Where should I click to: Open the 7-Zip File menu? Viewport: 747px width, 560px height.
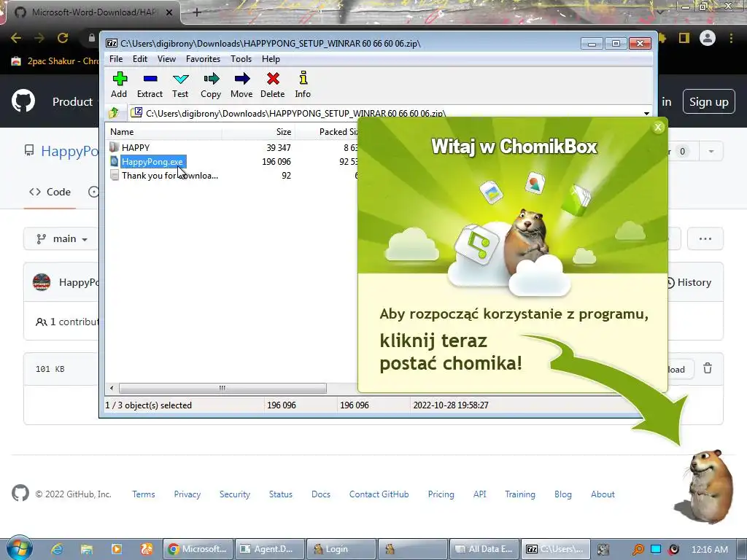116,59
